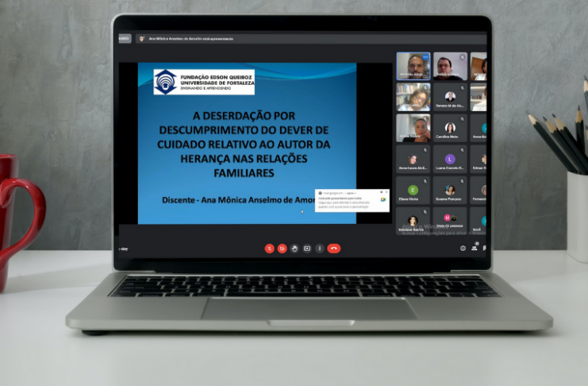Select the Luana Castelo participant tile
Viewport: 588px width, 386px height.
tap(450, 160)
